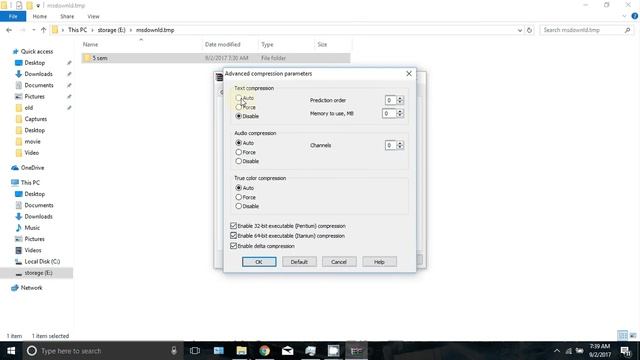Toggle Enable 32-bit executable compression checkbox
Screen dimensions: 640x360
233,226
